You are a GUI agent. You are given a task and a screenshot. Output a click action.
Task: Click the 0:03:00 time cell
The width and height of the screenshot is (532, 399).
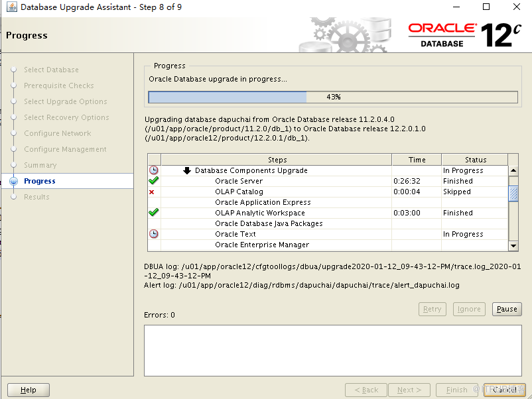[417, 213]
